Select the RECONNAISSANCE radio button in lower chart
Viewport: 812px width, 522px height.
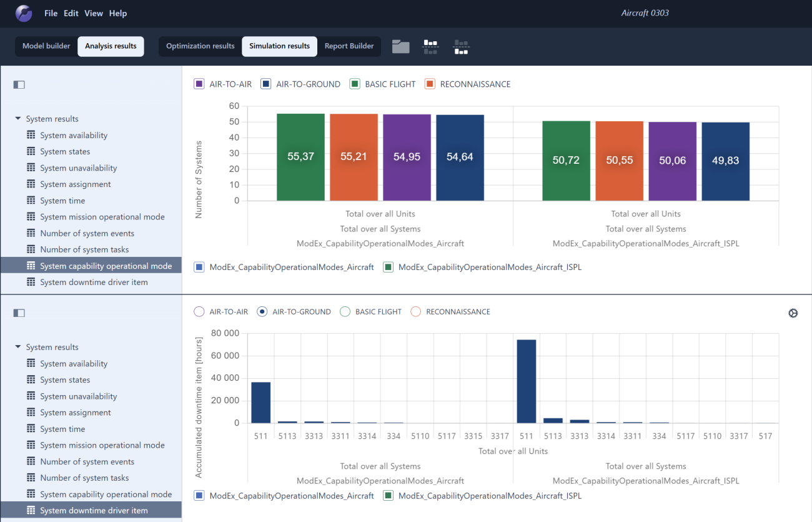point(416,311)
